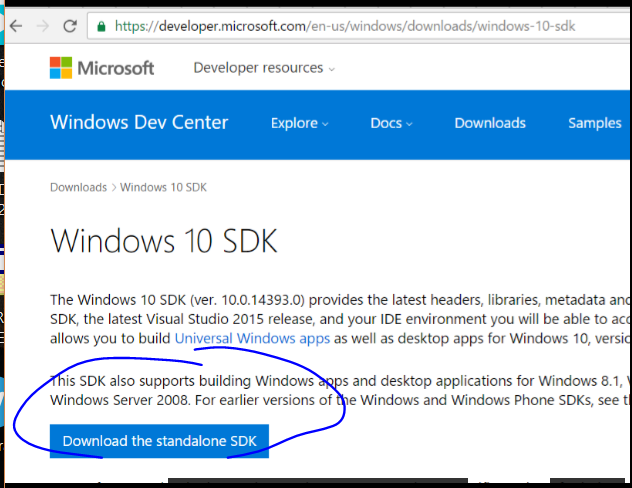Screen dimensions: 632x488
Task: Click the Downloads breadcrumb link
Action: (x=78, y=187)
